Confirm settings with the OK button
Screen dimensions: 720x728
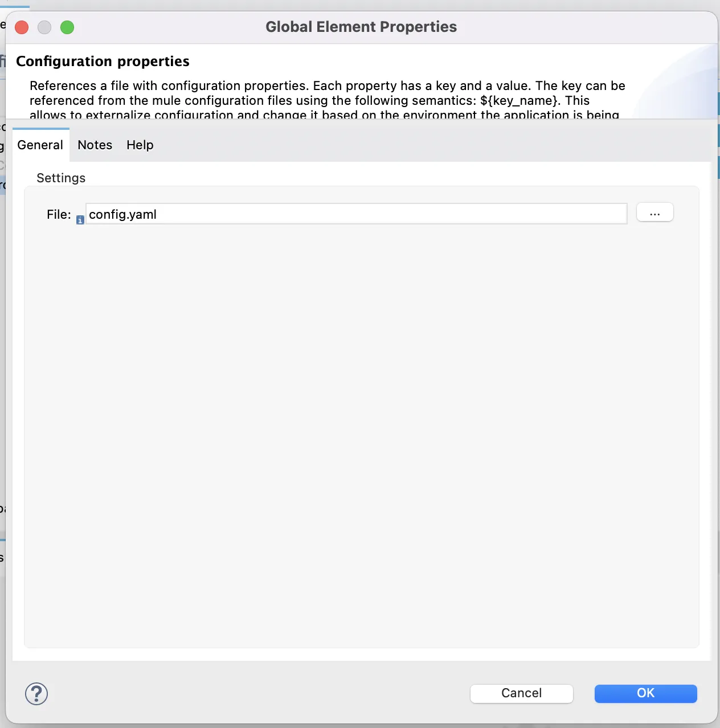point(645,693)
